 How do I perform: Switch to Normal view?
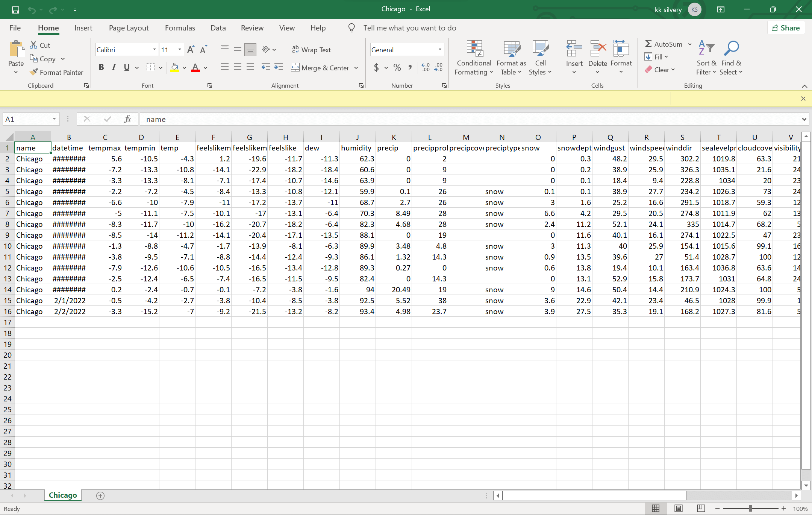point(656,509)
